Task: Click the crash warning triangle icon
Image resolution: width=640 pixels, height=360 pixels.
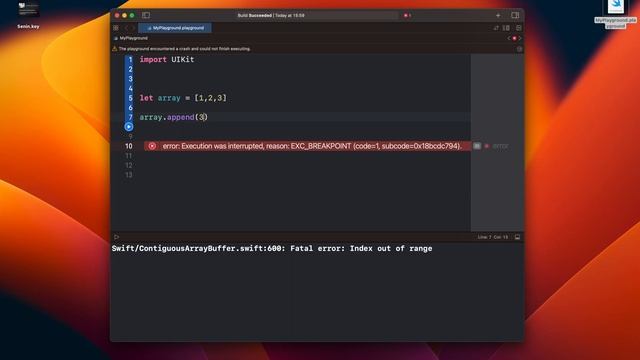Action: pos(115,49)
